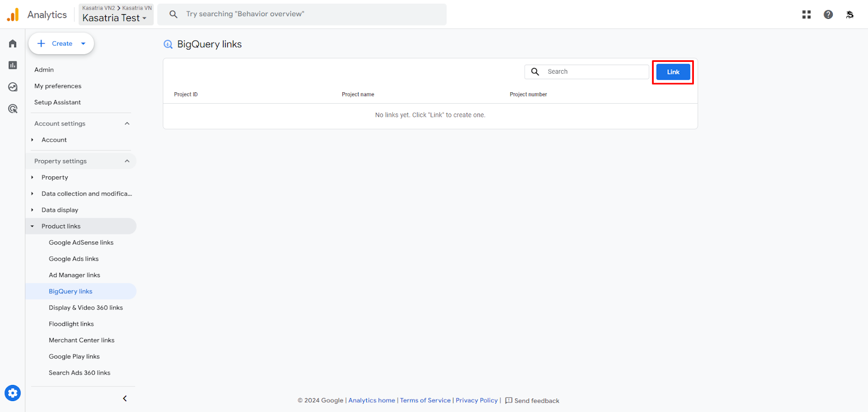Click the search magnifier in the top bar
The image size is (868, 412).
[x=174, y=14]
